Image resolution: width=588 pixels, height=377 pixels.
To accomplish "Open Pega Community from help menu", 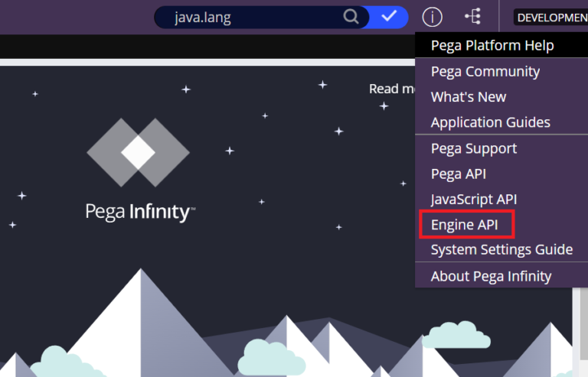I will pyautogui.click(x=485, y=71).
